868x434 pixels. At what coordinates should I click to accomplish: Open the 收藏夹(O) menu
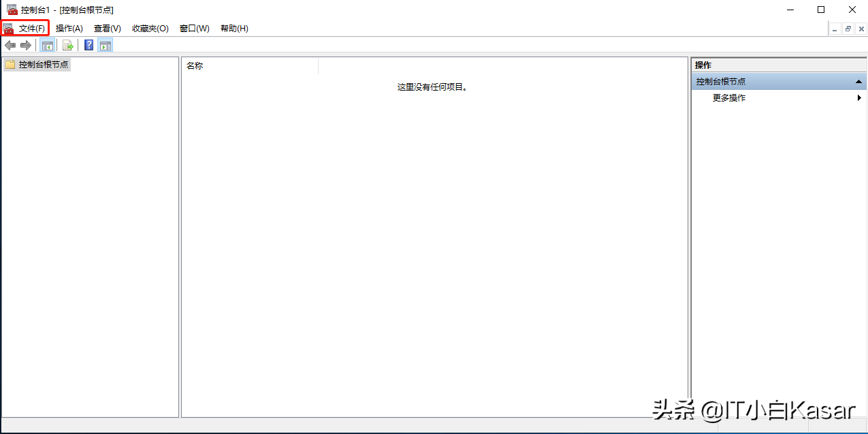[x=149, y=28]
